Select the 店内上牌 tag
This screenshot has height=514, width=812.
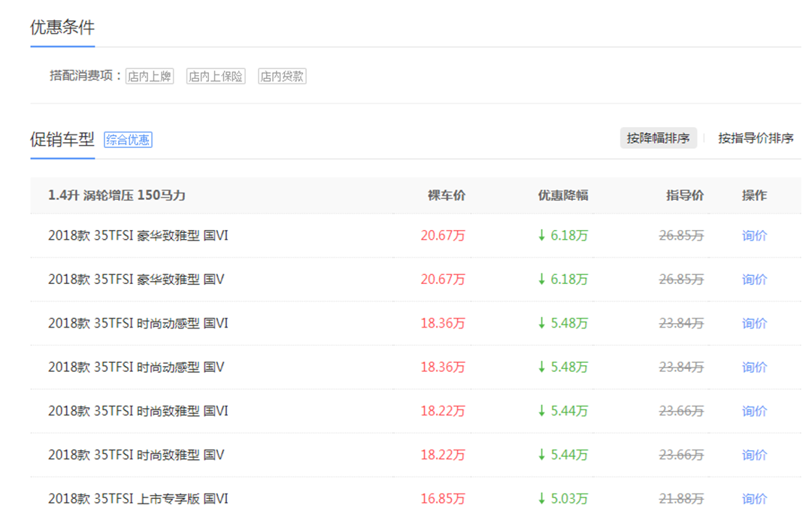tap(150, 76)
